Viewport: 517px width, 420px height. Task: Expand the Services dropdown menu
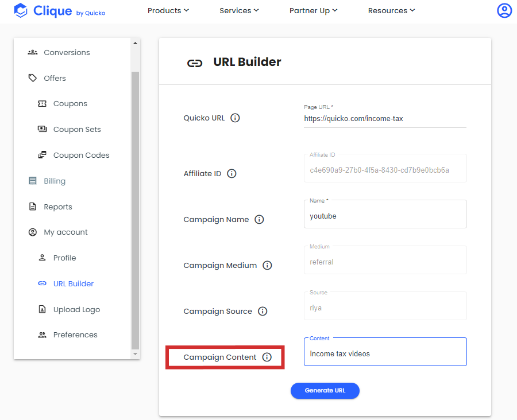[239, 10]
